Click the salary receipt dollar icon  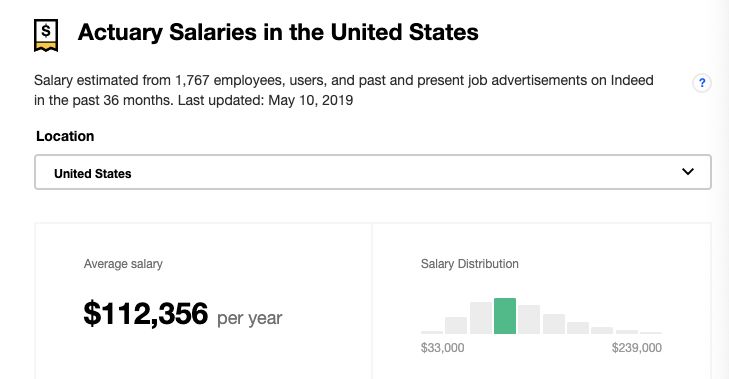pos(46,35)
